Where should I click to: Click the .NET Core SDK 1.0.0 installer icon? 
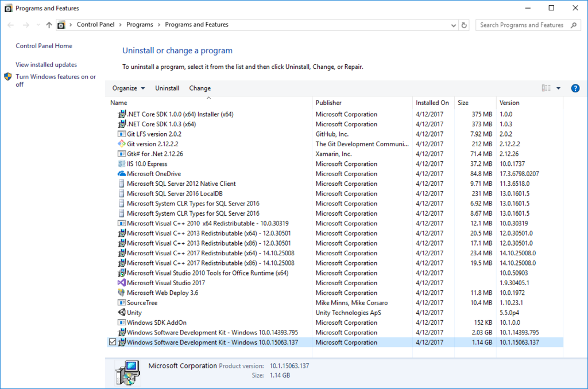point(122,114)
